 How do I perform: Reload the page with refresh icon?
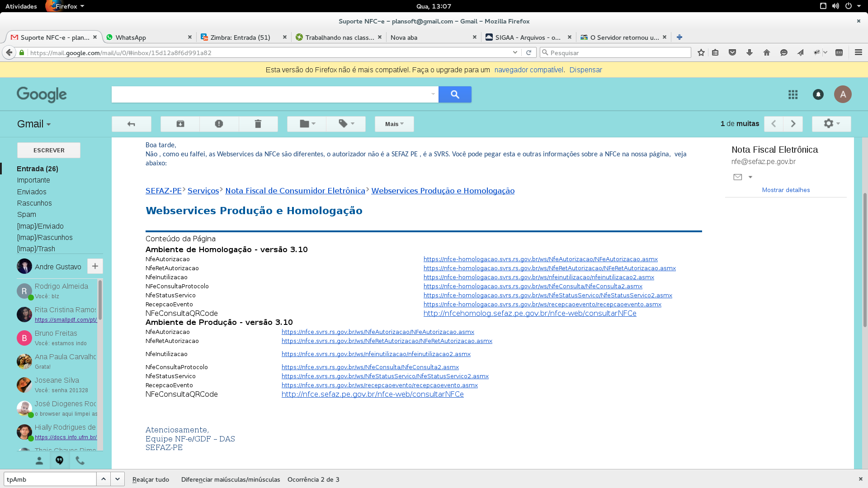528,52
